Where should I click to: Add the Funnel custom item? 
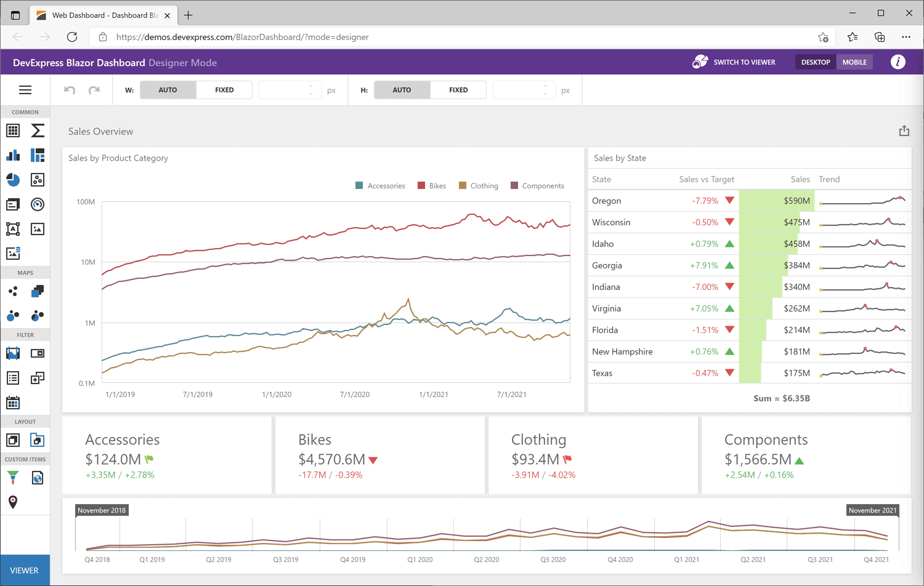[13, 478]
